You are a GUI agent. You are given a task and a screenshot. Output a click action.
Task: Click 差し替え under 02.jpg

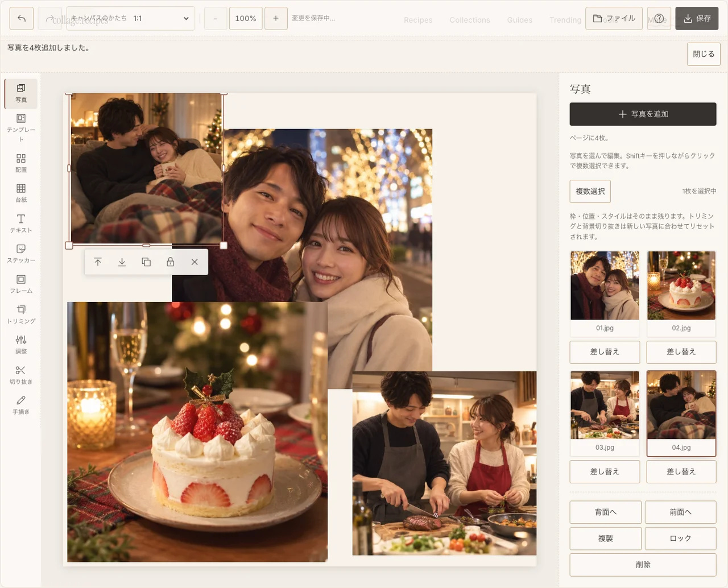pyautogui.click(x=681, y=352)
